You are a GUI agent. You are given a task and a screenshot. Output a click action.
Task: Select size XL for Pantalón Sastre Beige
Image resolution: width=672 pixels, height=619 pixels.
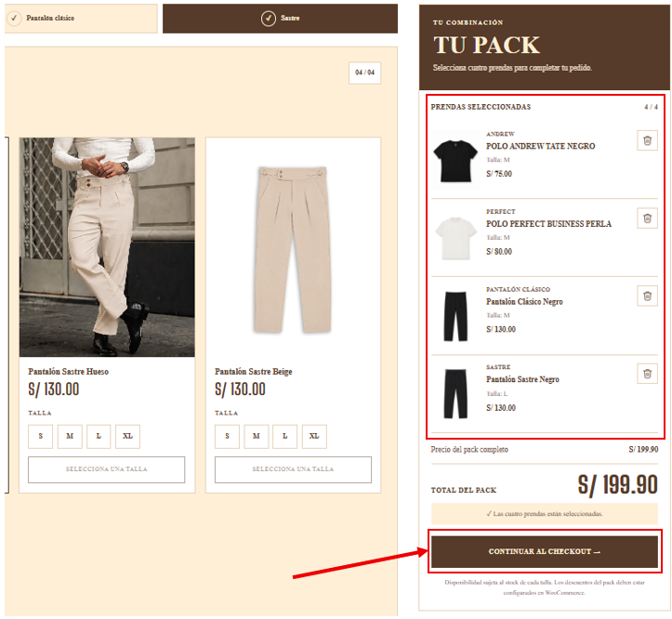[x=314, y=437]
